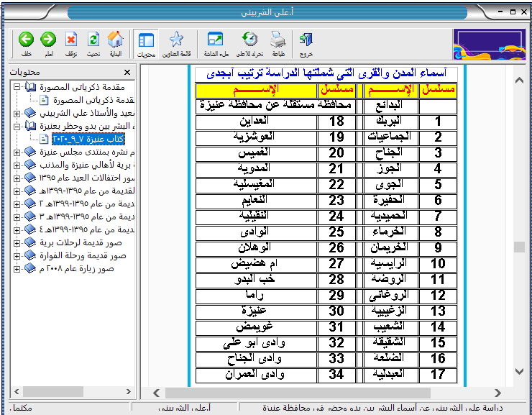Click book icon beside لأهالي عنيزة والمذنب
Viewport: 532px width, 415px height.
[30, 165]
